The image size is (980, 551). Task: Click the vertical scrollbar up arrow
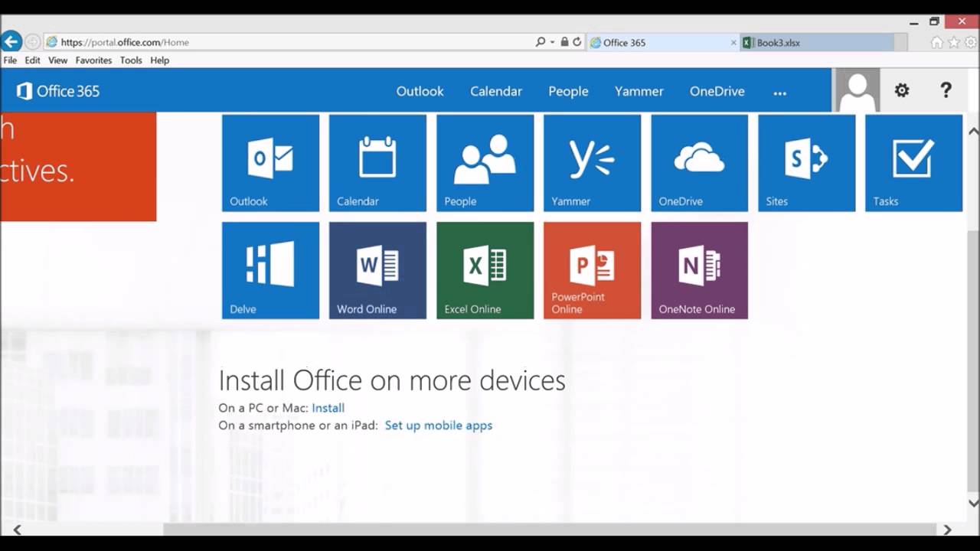click(x=973, y=131)
